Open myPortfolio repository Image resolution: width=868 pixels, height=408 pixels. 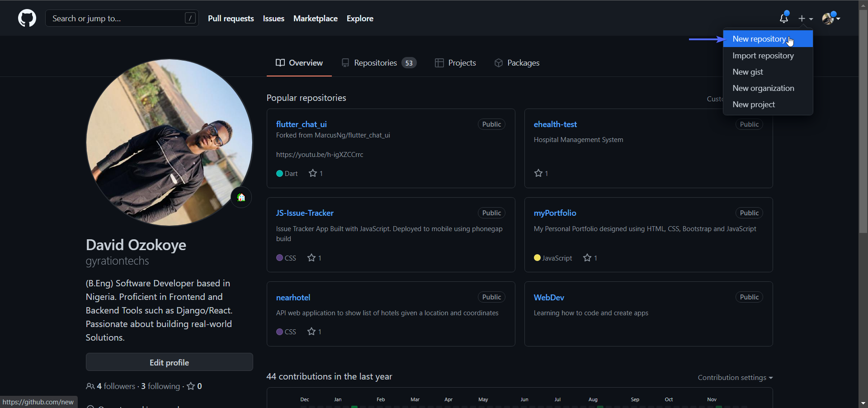[x=555, y=213]
